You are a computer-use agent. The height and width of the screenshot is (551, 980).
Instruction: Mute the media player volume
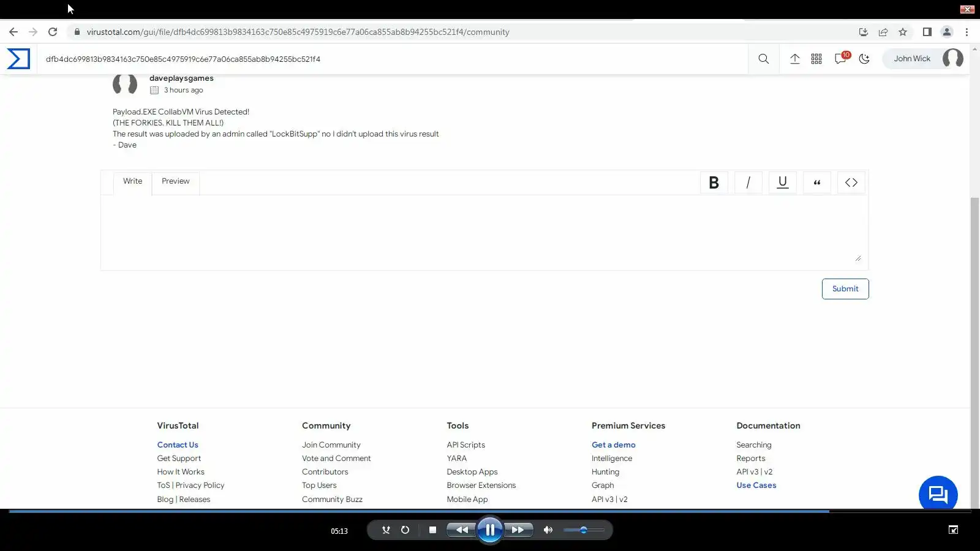(548, 530)
